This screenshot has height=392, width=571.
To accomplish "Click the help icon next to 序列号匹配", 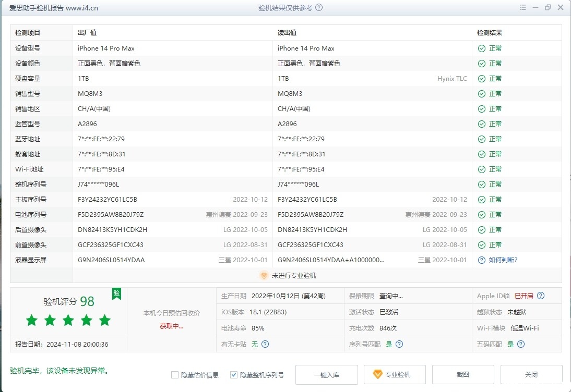I will point(399,344).
